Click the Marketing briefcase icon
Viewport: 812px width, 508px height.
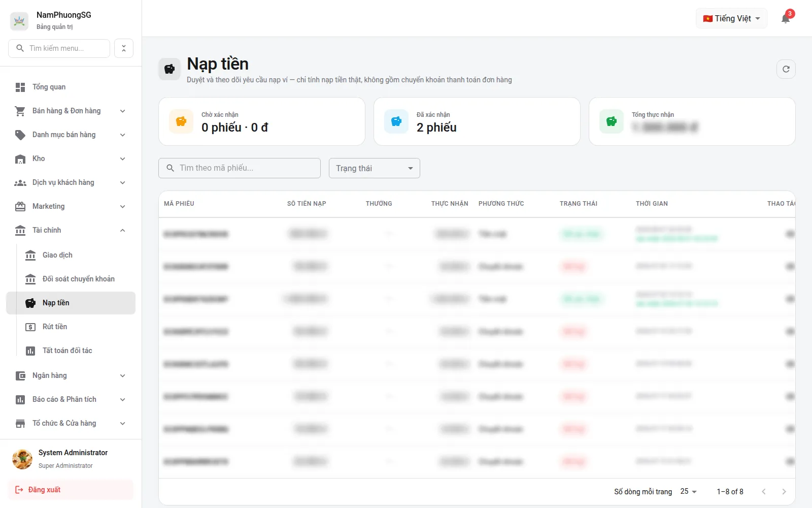(x=20, y=206)
